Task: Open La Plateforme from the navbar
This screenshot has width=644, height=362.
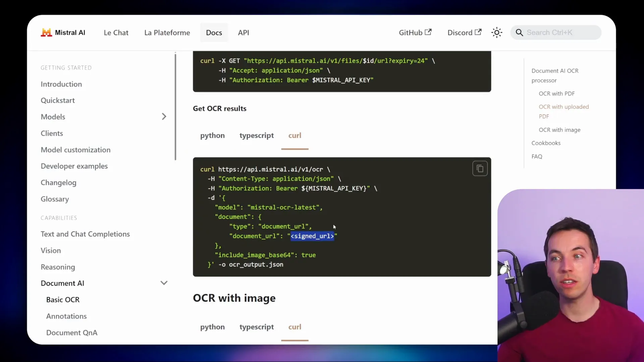Action: pos(167,33)
